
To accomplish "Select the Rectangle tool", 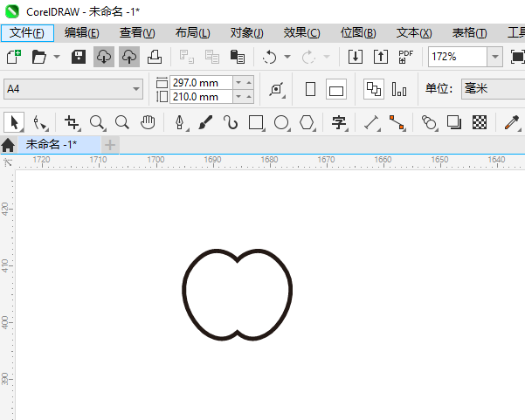I will (257, 123).
